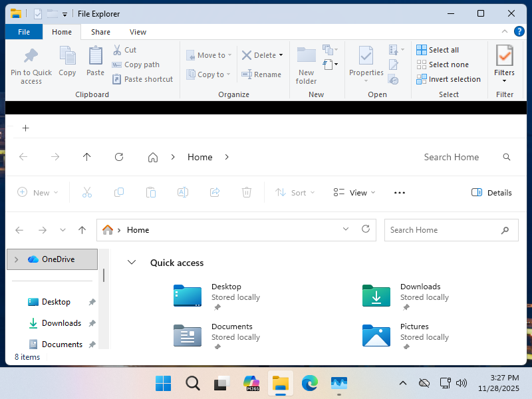Open the See more three-dots menu
Image resolution: width=532 pixels, height=399 pixels.
pyautogui.click(x=400, y=192)
